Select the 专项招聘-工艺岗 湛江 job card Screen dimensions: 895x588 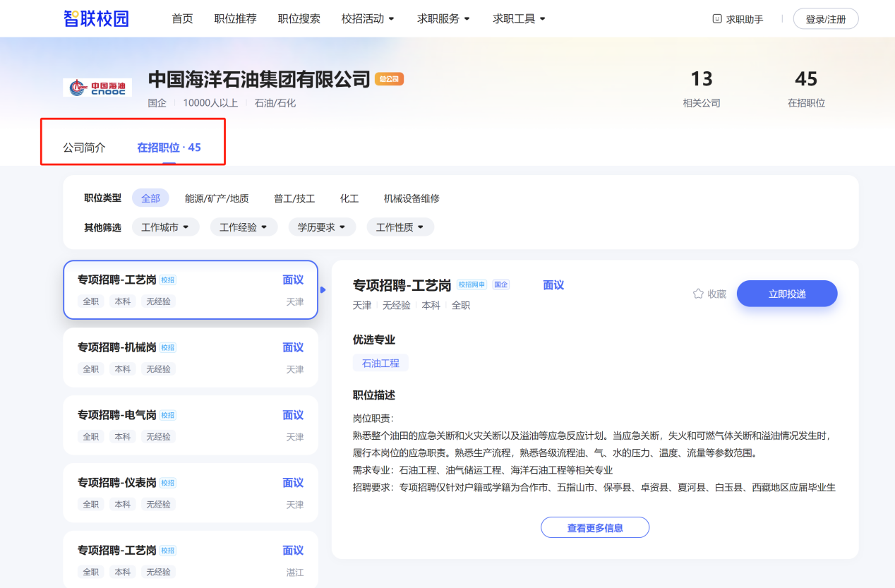click(x=191, y=560)
